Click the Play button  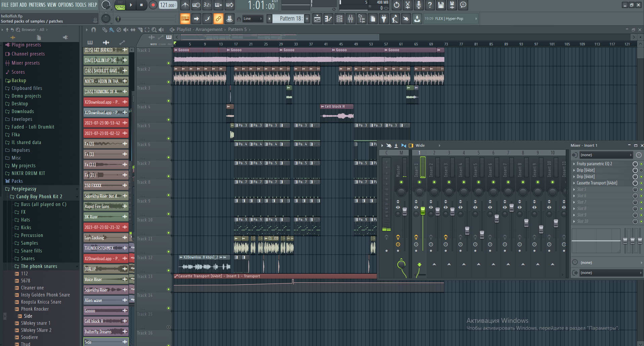coord(131,5)
